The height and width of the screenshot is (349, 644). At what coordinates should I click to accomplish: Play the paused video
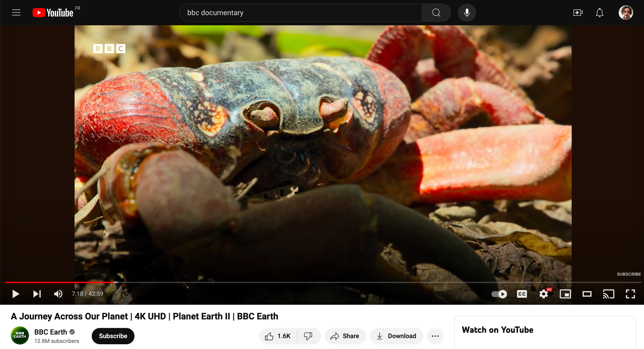(x=15, y=294)
